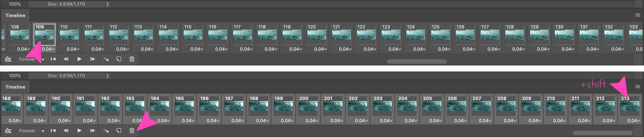The image size is (644, 137).
Task: Select frame 200 thumbnail
Action: coord(308,106)
